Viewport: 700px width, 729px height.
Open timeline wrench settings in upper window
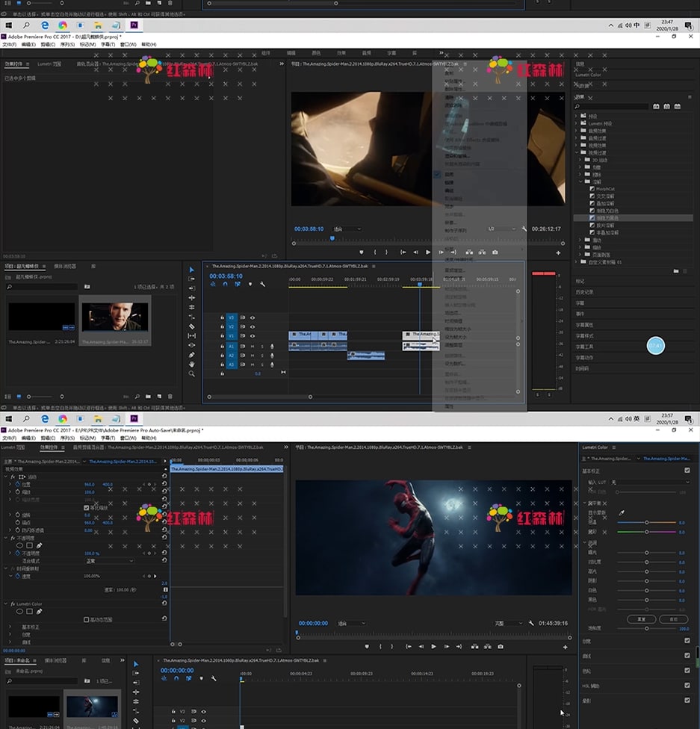(x=263, y=284)
